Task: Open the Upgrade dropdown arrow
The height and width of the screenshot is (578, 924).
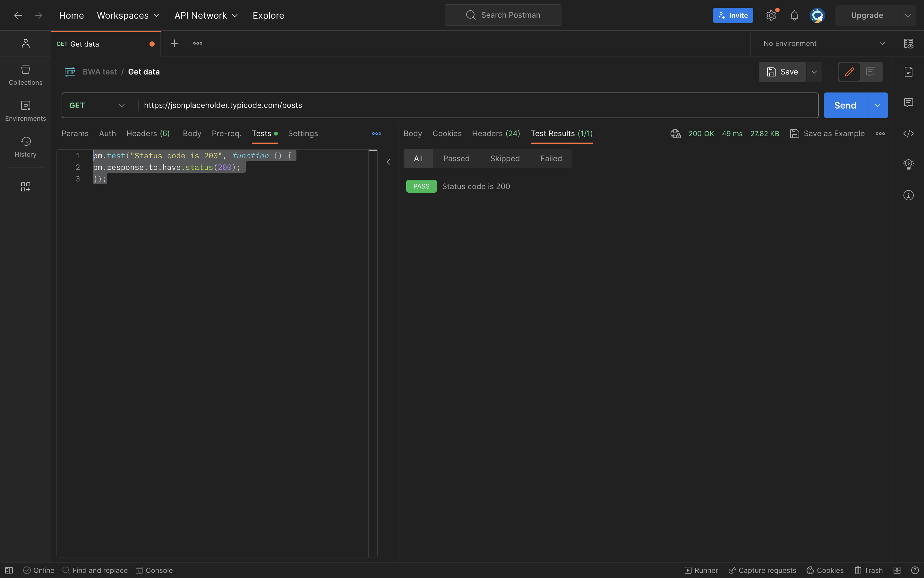Action: pos(908,15)
